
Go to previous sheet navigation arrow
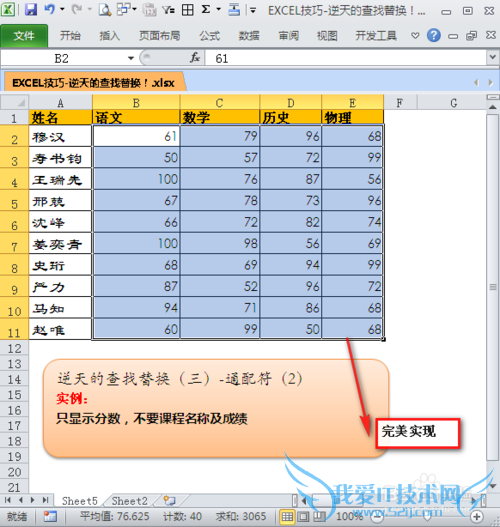tap(21, 500)
